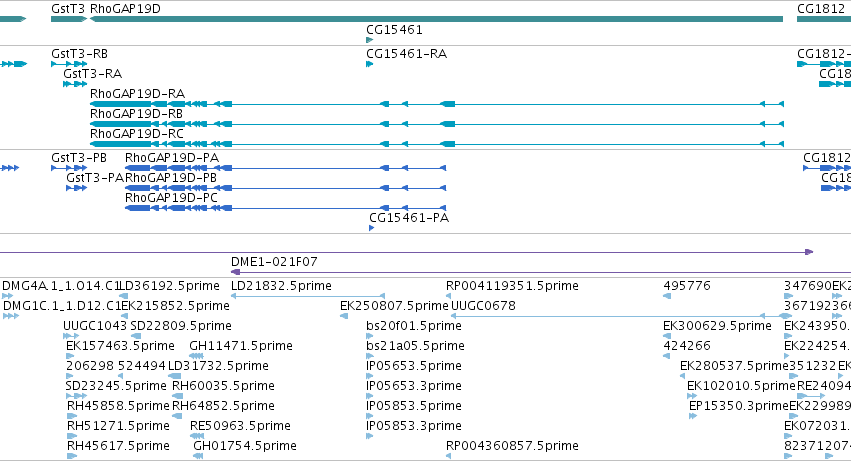The height and width of the screenshot is (461, 851).
Task: Select the RP004119351.5prime arrow glyph
Action: [448, 296]
